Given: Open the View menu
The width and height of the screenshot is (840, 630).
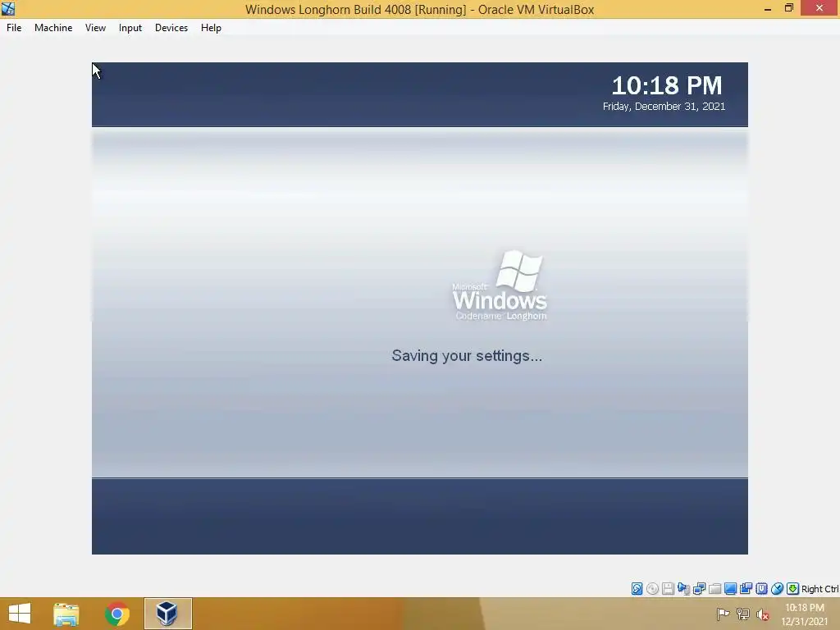Looking at the screenshot, I should 95,28.
